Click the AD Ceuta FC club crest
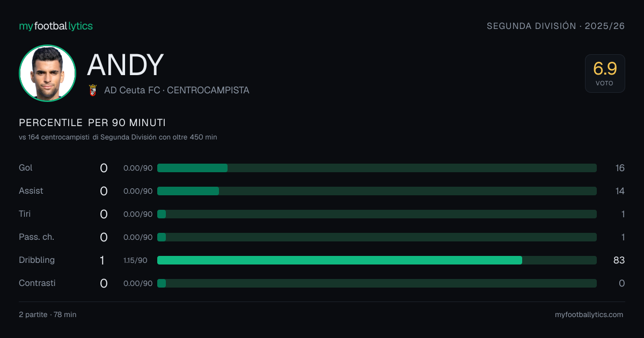644x338 pixels. (92, 90)
